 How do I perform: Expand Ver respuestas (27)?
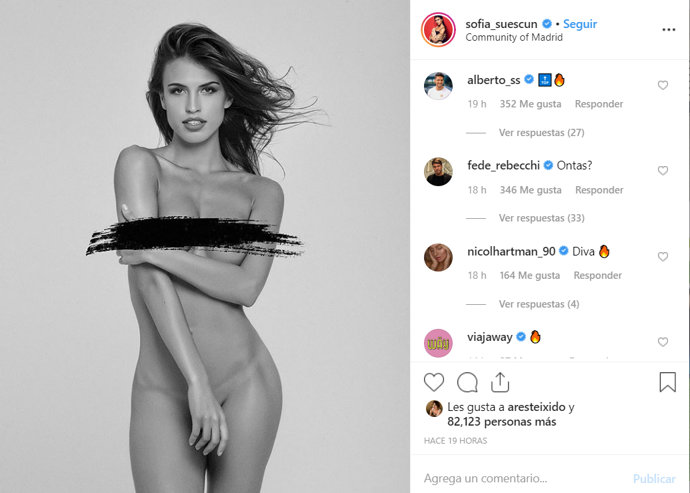coord(541,132)
